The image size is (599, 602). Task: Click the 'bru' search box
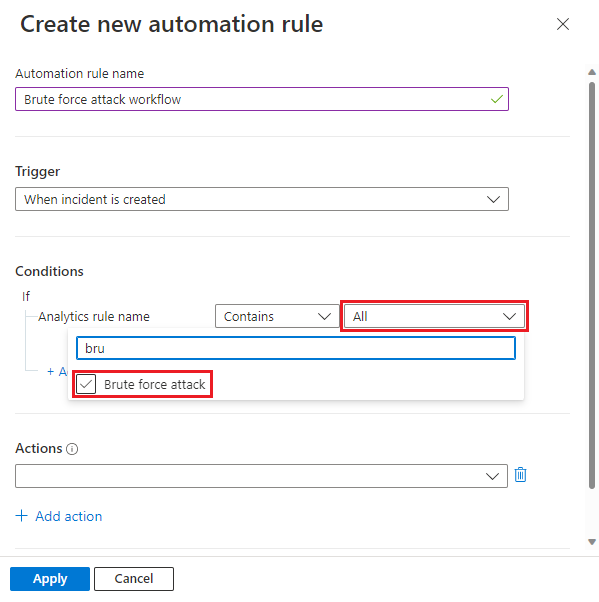pyautogui.click(x=296, y=348)
